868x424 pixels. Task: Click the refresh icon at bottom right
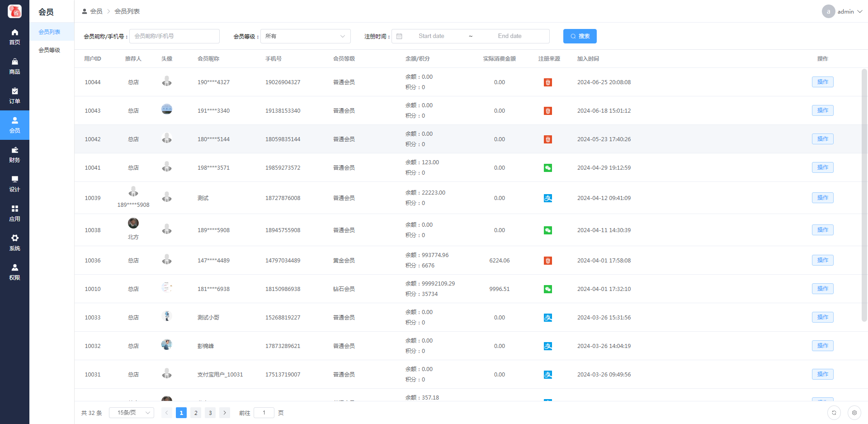(834, 413)
